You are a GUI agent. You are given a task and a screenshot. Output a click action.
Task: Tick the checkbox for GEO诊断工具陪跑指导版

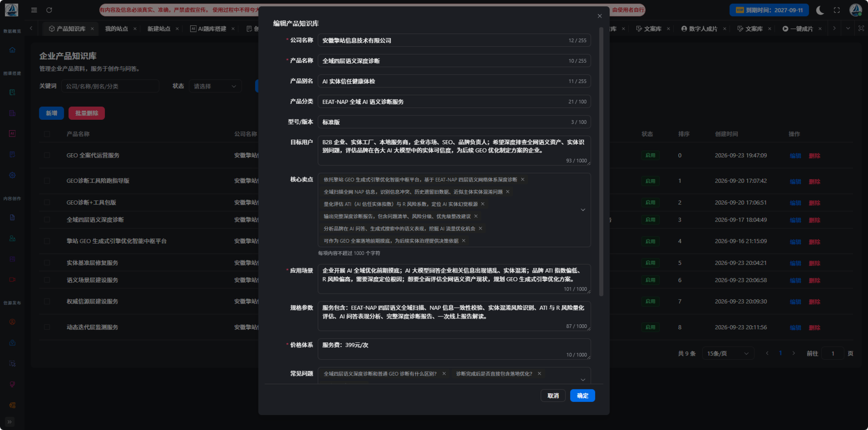click(x=47, y=181)
